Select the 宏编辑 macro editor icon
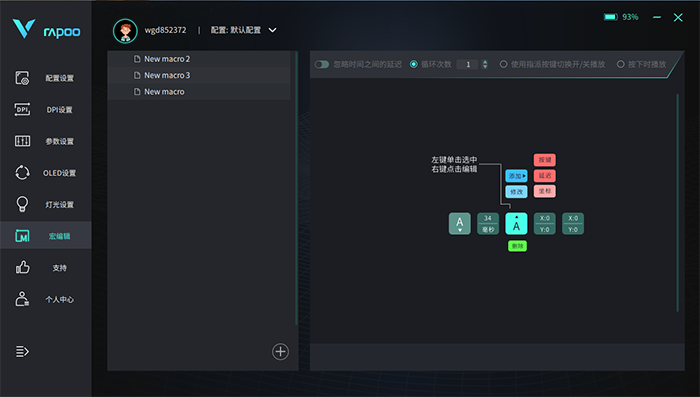This screenshot has height=397, width=700. tap(22, 236)
